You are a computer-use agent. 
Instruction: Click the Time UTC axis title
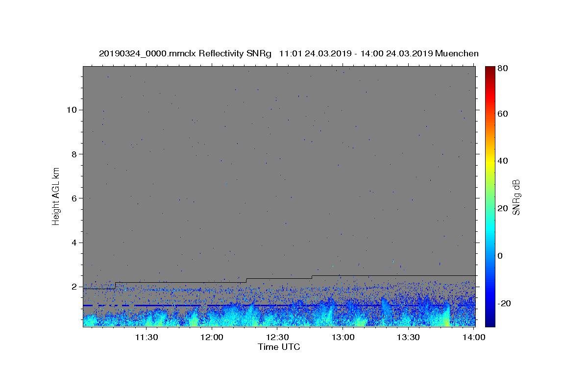point(279,347)
